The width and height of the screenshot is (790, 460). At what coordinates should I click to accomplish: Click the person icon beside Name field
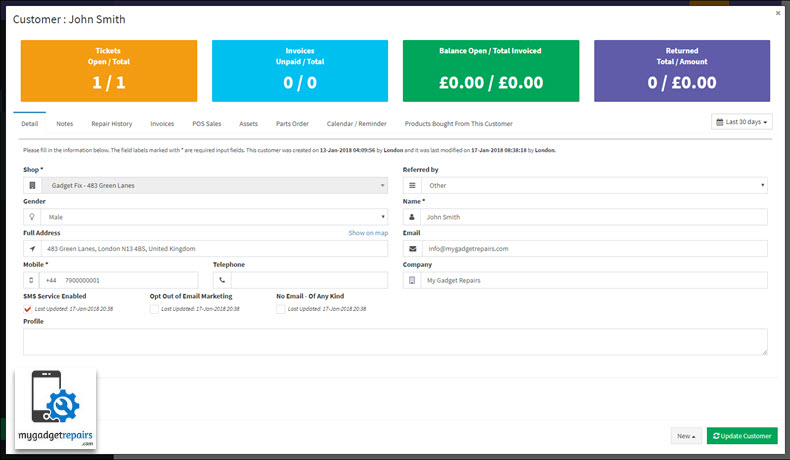click(412, 217)
